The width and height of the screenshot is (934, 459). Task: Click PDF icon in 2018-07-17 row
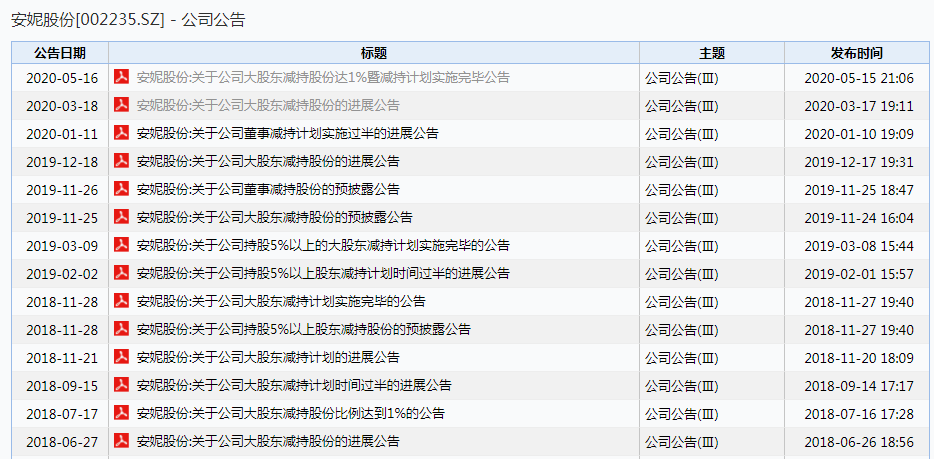(122, 413)
